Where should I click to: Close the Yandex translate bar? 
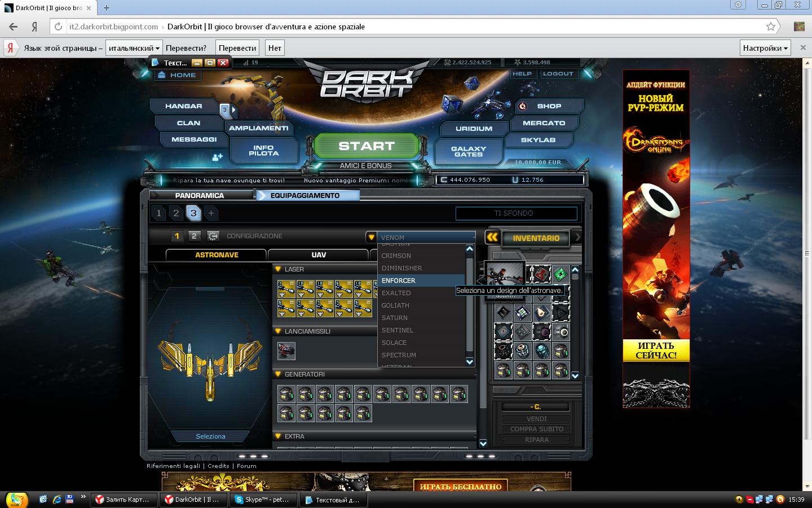(803, 48)
